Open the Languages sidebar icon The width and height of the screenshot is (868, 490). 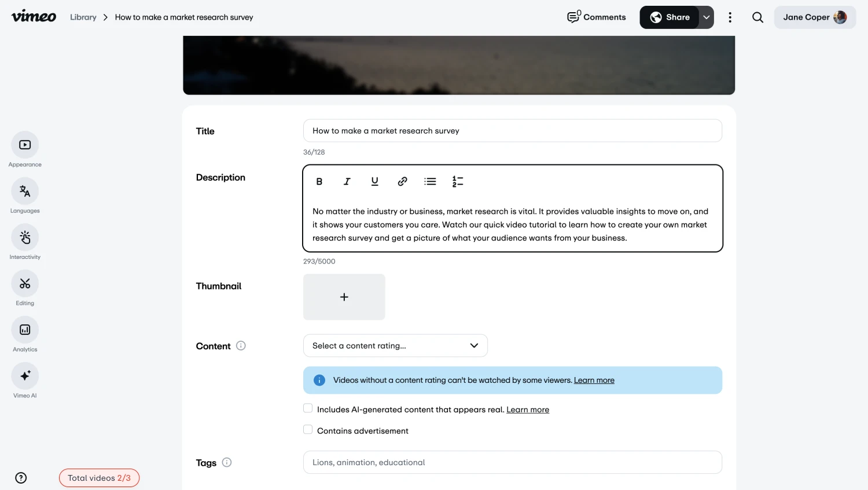click(x=25, y=191)
